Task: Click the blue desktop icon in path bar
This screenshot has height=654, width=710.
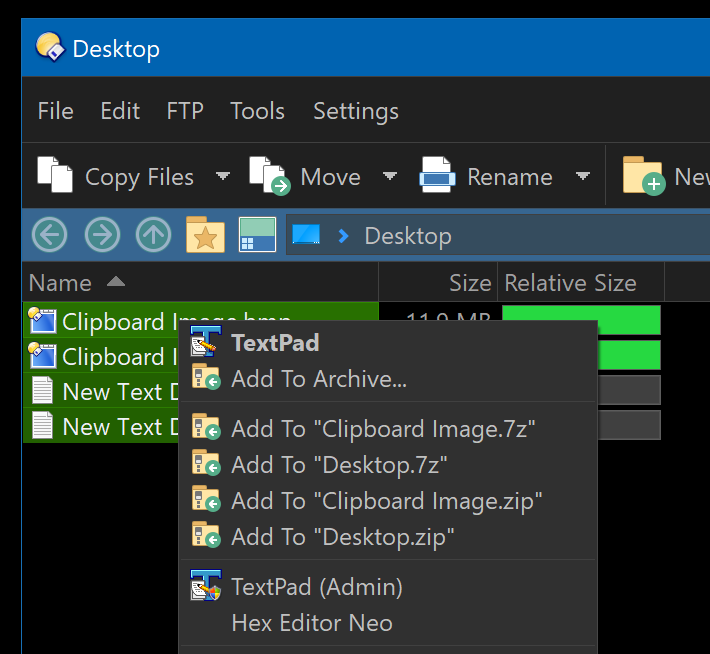Action: (x=306, y=235)
